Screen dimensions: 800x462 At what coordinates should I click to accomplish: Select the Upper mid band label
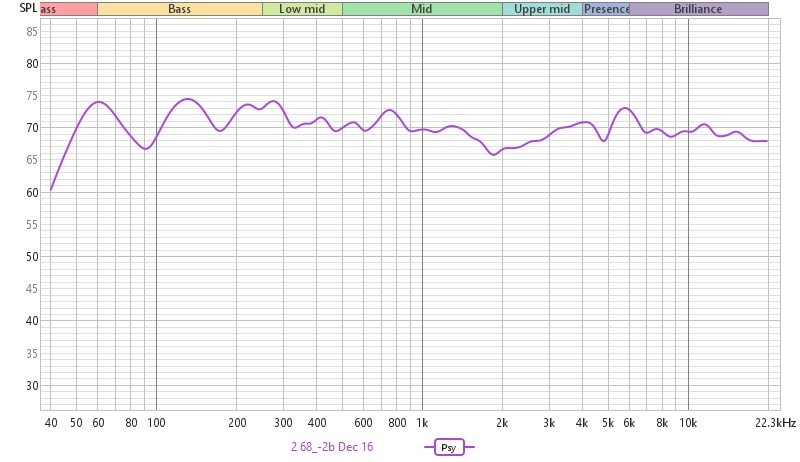542,9
